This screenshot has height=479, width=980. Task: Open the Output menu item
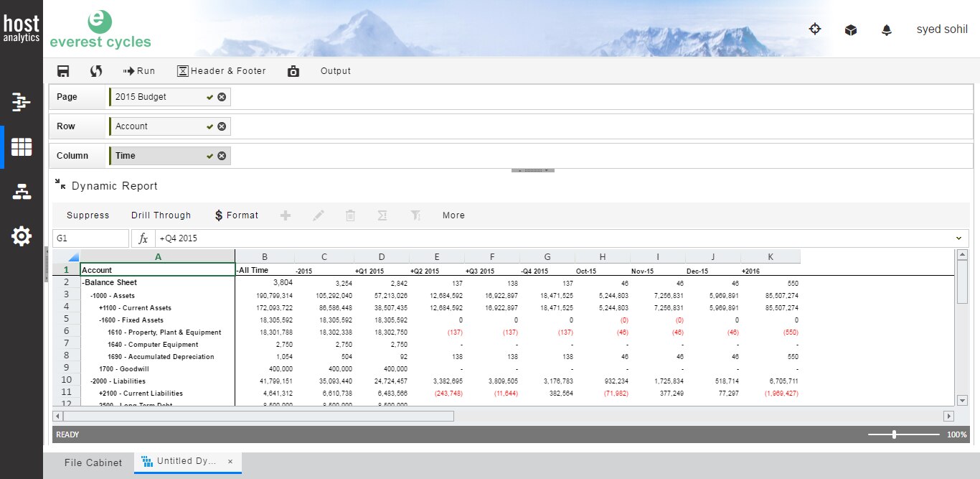click(x=336, y=71)
